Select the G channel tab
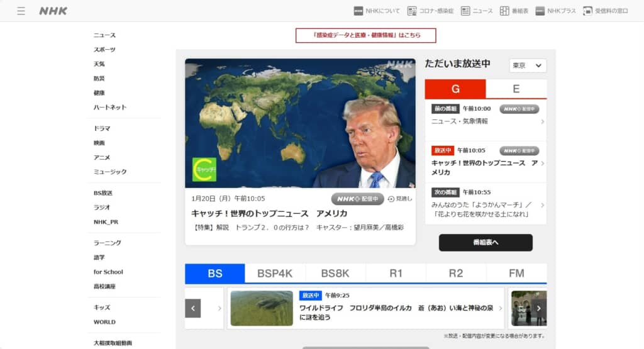This screenshot has height=349, width=644. [455, 89]
